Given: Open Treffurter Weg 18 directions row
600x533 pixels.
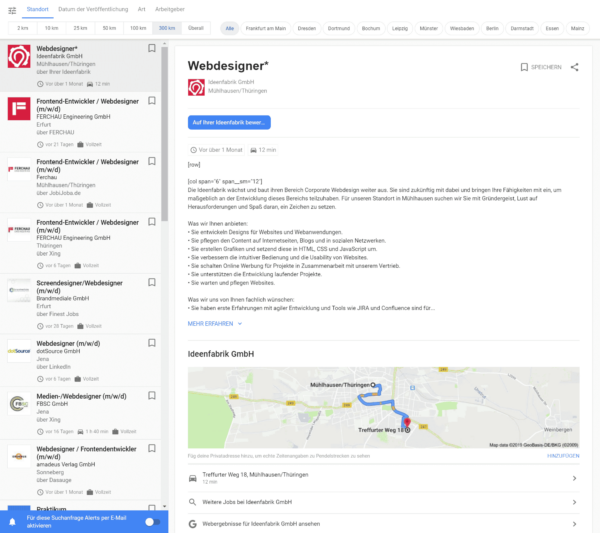Looking at the screenshot, I should click(x=381, y=478).
